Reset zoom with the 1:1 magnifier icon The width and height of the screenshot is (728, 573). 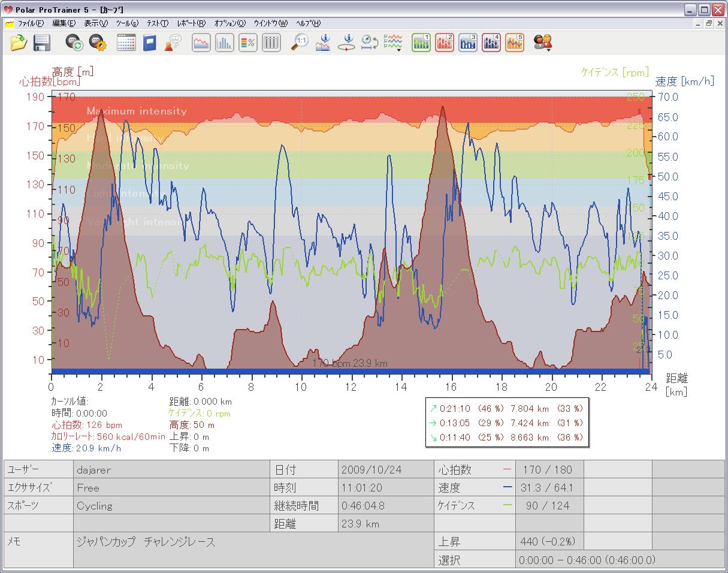tap(300, 43)
